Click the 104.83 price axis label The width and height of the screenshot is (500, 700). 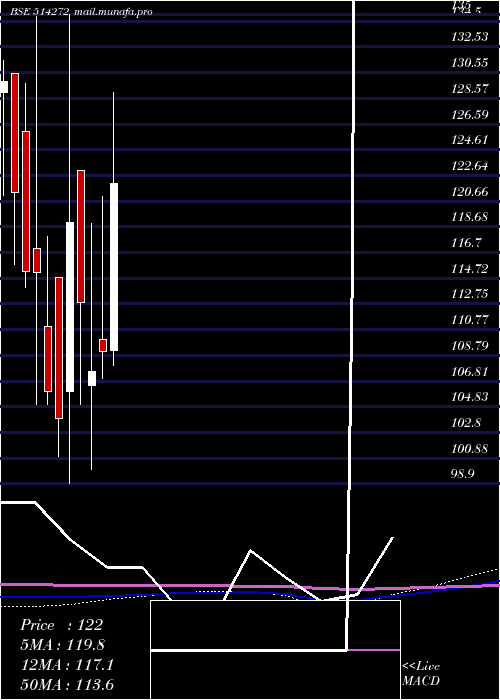point(470,397)
